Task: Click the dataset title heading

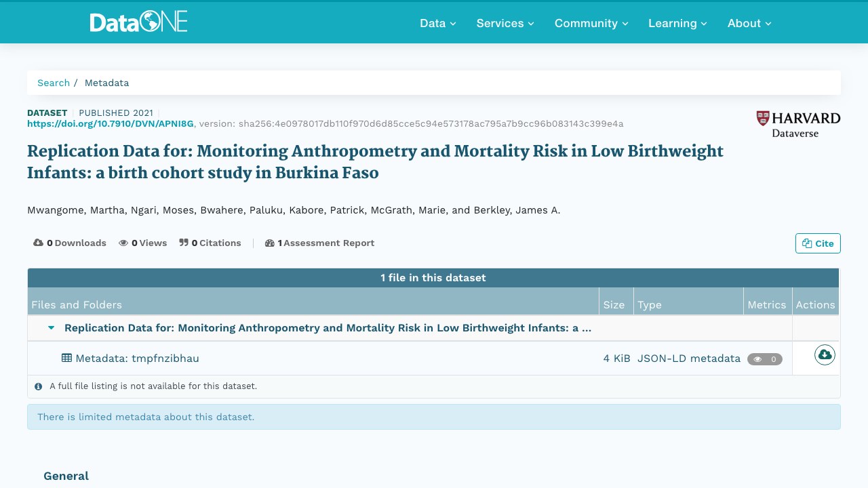Action: pyautogui.click(x=375, y=161)
